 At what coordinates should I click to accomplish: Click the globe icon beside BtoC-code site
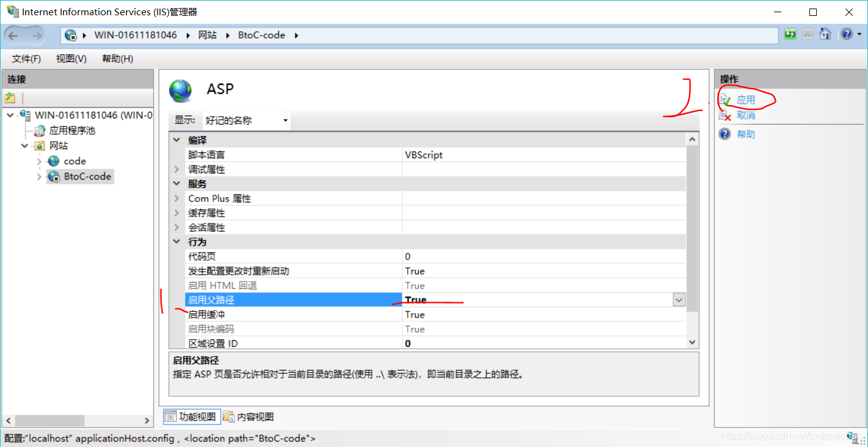(54, 176)
